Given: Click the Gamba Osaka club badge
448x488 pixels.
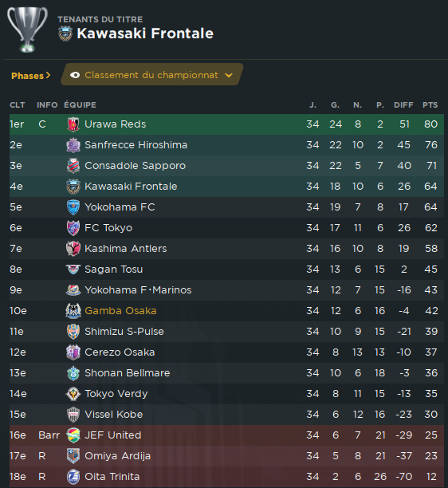Looking at the screenshot, I should click(x=73, y=311).
